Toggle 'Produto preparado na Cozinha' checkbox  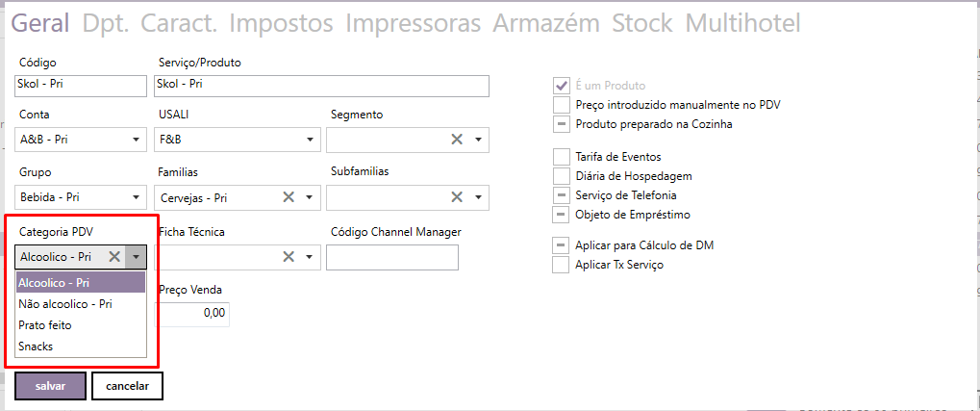562,123
